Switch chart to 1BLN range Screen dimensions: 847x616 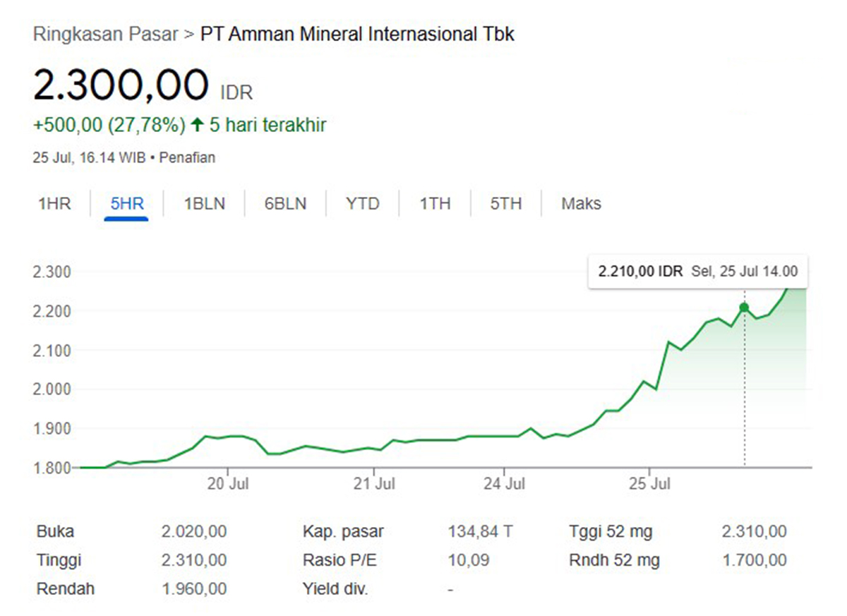tap(205, 204)
